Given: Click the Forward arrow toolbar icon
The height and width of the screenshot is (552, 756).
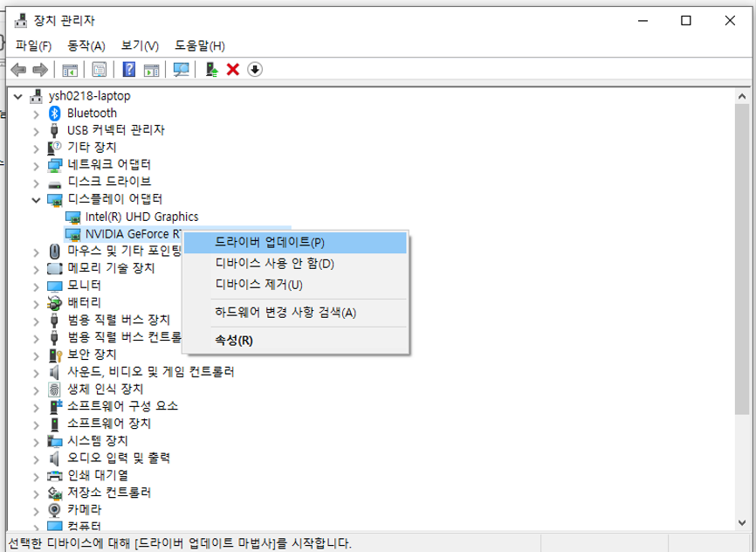Looking at the screenshot, I should (40, 70).
